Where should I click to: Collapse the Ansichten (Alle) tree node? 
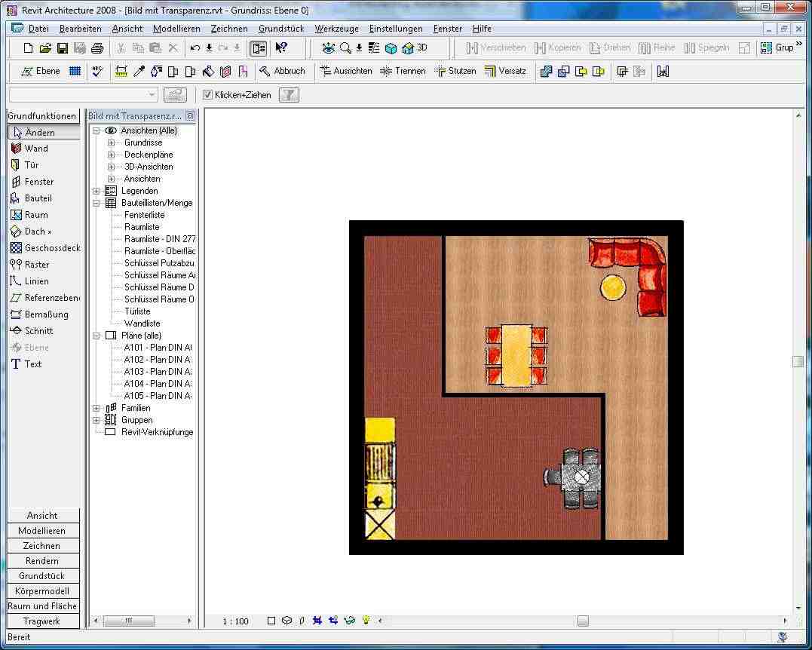pos(96,130)
